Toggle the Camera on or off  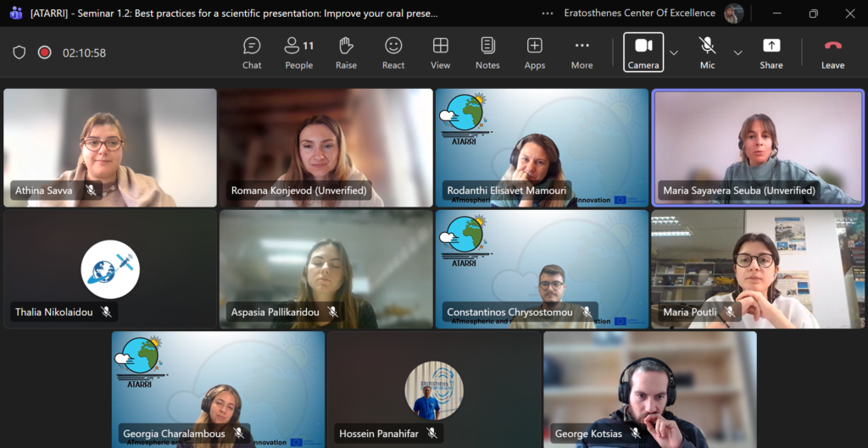(x=643, y=52)
